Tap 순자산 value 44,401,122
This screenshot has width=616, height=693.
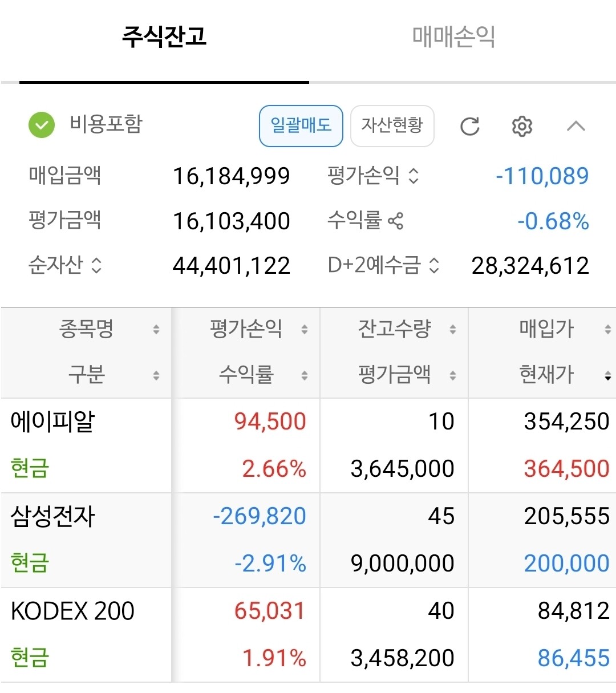tap(232, 266)
